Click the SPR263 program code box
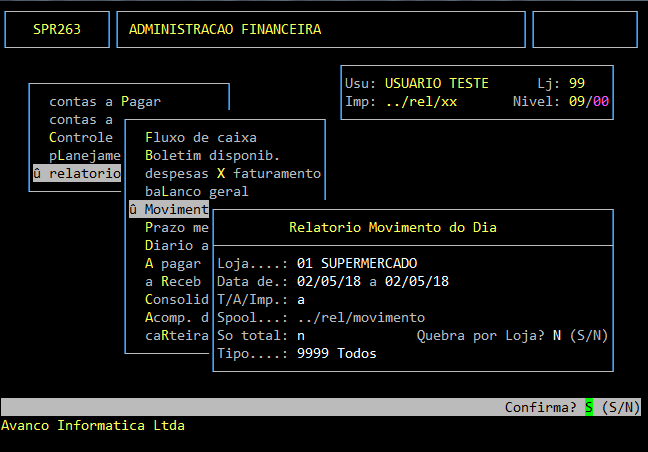Screen dimensions: 648x452 [57, 29]
